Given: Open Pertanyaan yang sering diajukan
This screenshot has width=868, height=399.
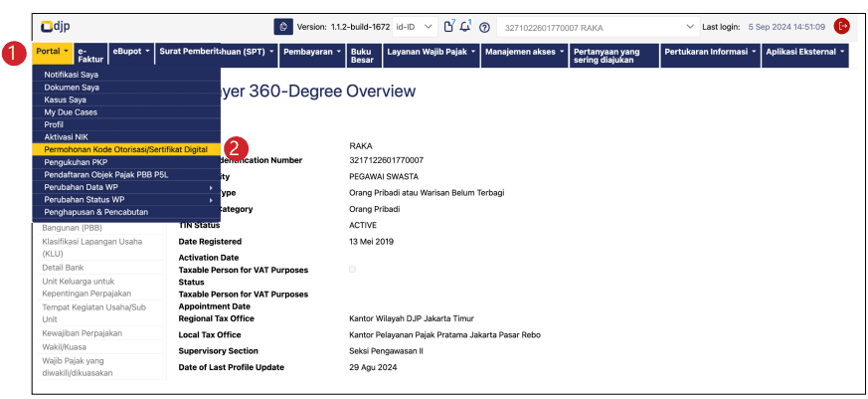Looking at the screenshot, I should coord(614,55).
